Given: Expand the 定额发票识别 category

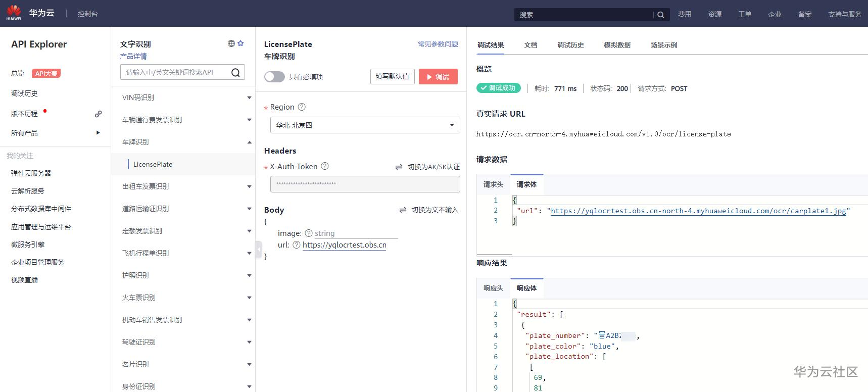Looking at the screenshot, I should click(249, 231).
